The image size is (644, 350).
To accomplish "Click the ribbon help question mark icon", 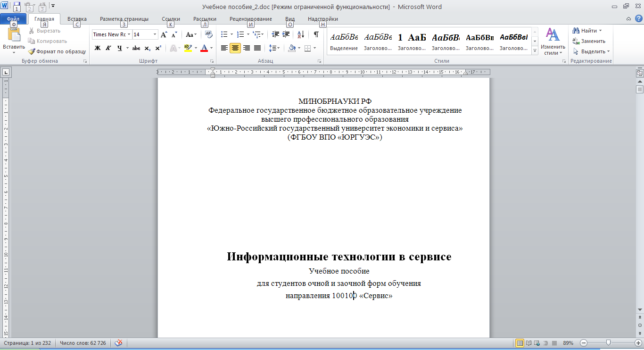I will coord(638,19).
